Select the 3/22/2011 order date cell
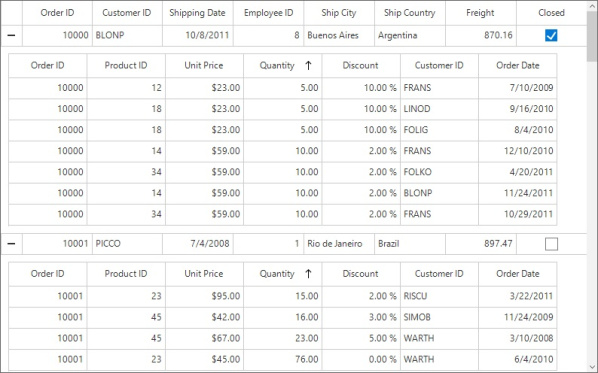The width and height of the screenshot is (598, 373). tap(518, 296)
